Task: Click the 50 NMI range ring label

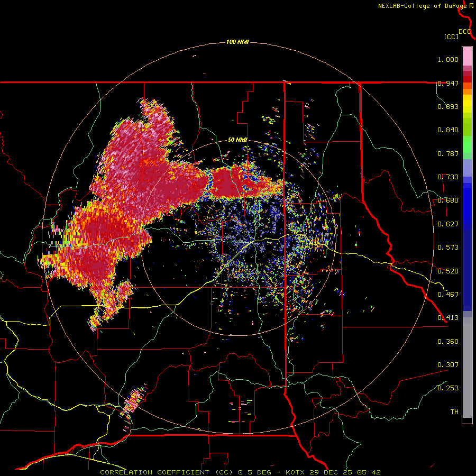Action: [x=237, y=140]
